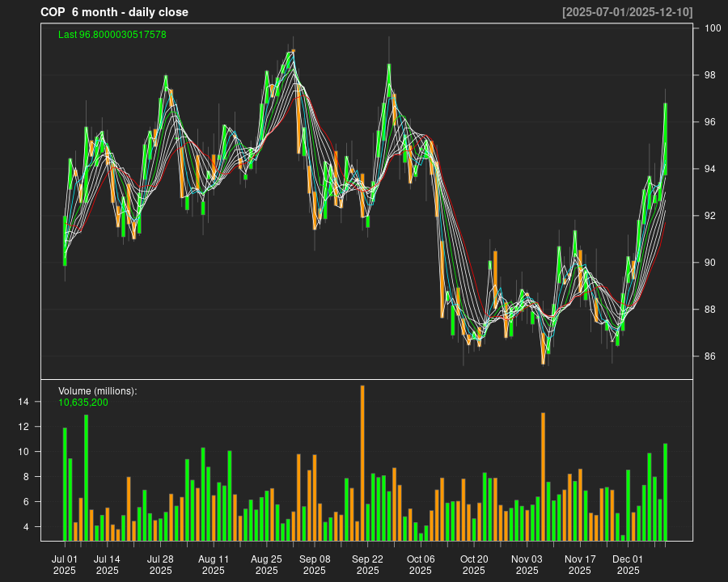Click the "COP 6 month - daily close" title
This screenshot has height=582, width=728.
click(114, 12)
